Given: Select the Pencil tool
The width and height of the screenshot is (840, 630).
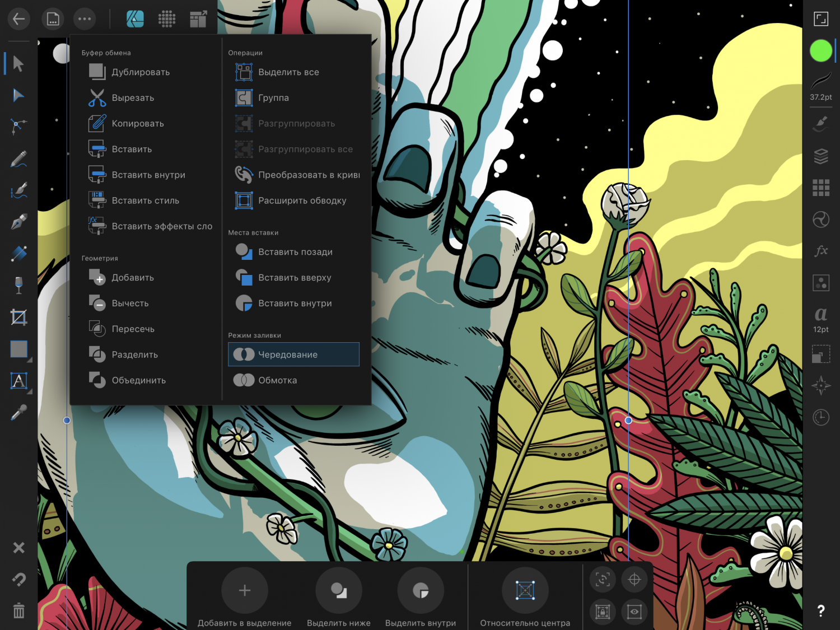Looking at the screenshot, I should pyautogui.click(x=18, y=158).
